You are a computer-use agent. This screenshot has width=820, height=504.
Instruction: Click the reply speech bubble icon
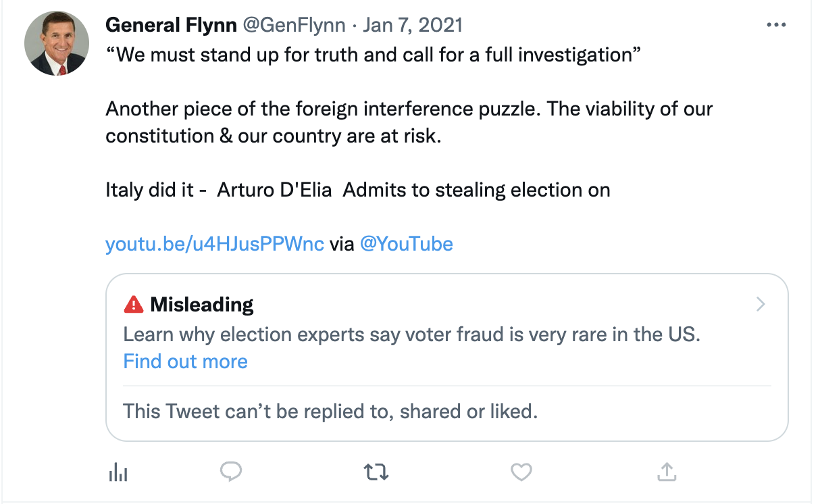click(231, 472)
